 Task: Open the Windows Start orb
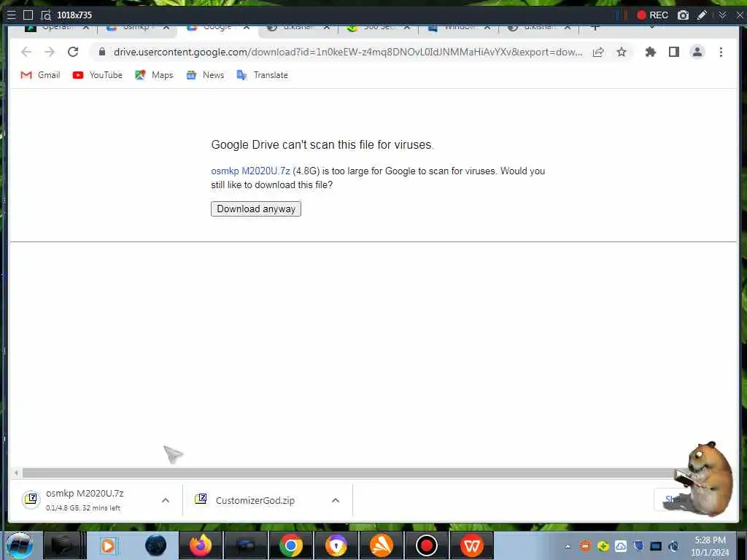click(x=19, y=545)
